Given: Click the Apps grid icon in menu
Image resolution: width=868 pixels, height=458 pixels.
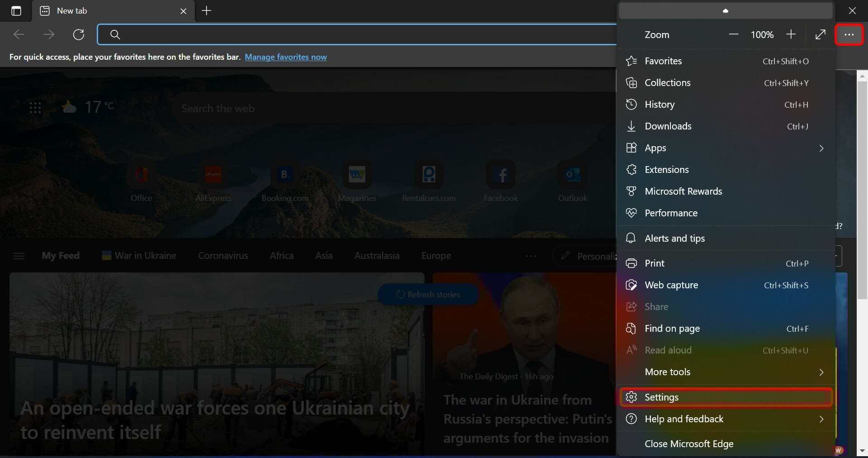Looking at the screenshot, I should (631, 148).
